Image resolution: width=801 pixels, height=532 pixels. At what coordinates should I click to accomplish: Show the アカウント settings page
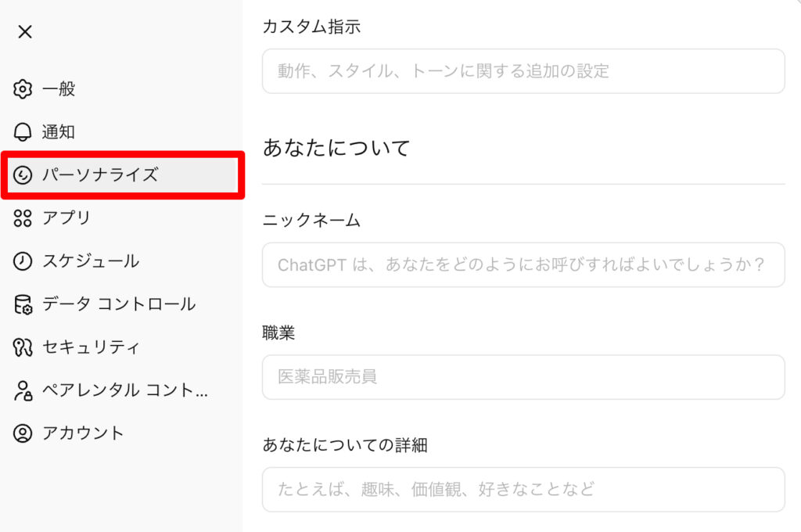coord(83,433)
